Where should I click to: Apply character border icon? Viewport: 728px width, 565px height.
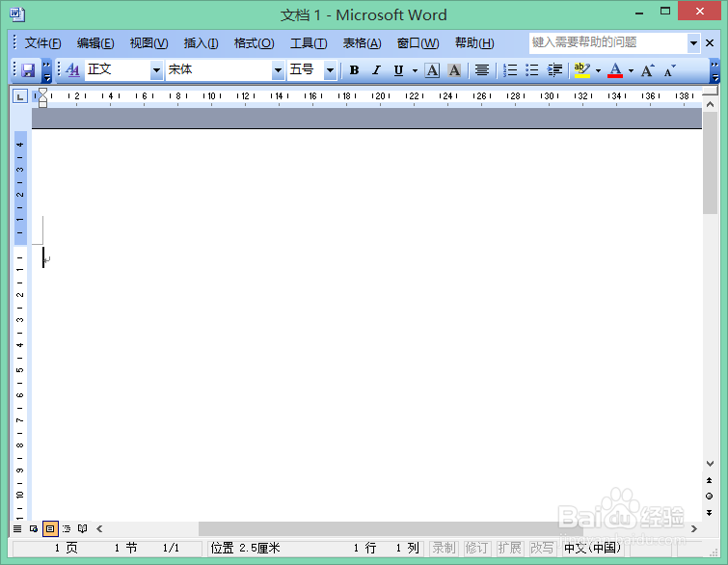(x=432, y=70)
